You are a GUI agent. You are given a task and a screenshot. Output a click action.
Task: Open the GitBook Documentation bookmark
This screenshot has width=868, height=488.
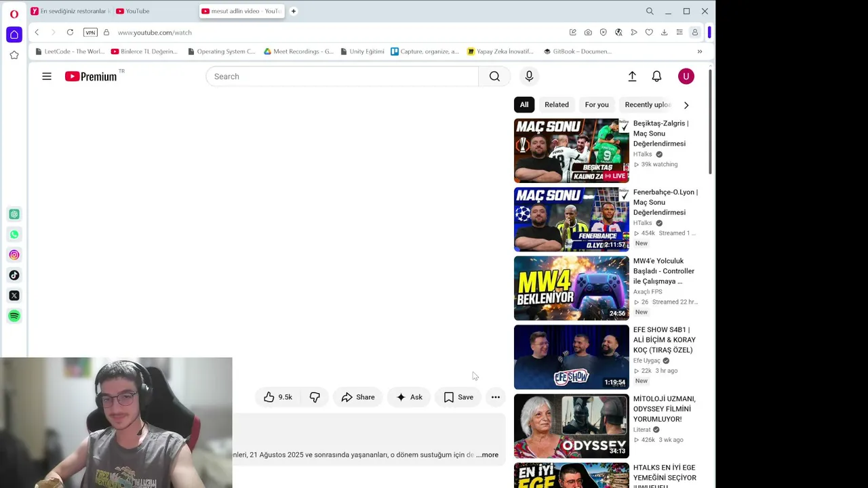(x=578, y=52)
